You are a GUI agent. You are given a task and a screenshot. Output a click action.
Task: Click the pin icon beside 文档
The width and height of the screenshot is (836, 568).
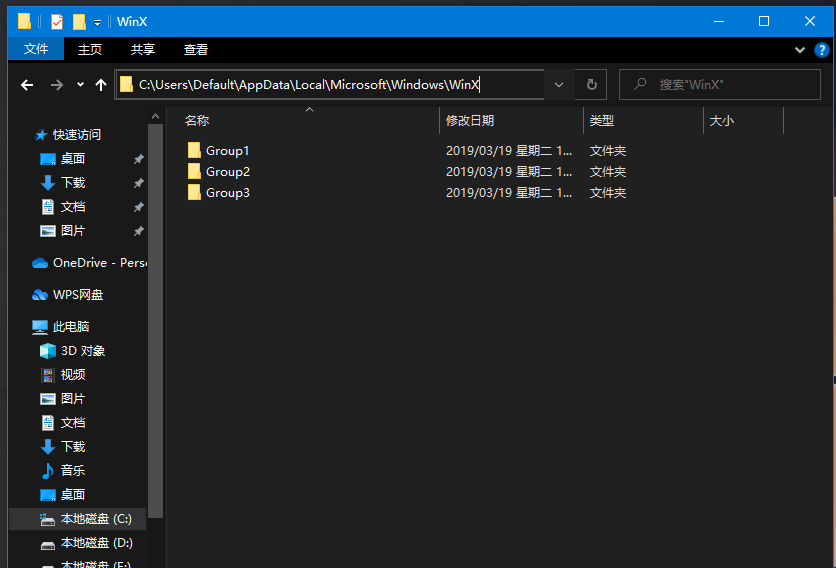pyautogui.click(x=138, y=207)
